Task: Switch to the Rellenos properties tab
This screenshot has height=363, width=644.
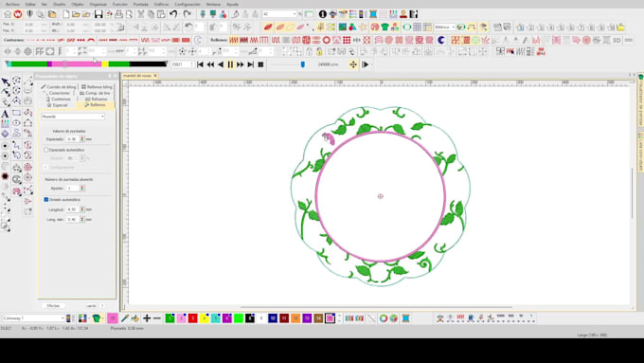Action: (96, 105)
